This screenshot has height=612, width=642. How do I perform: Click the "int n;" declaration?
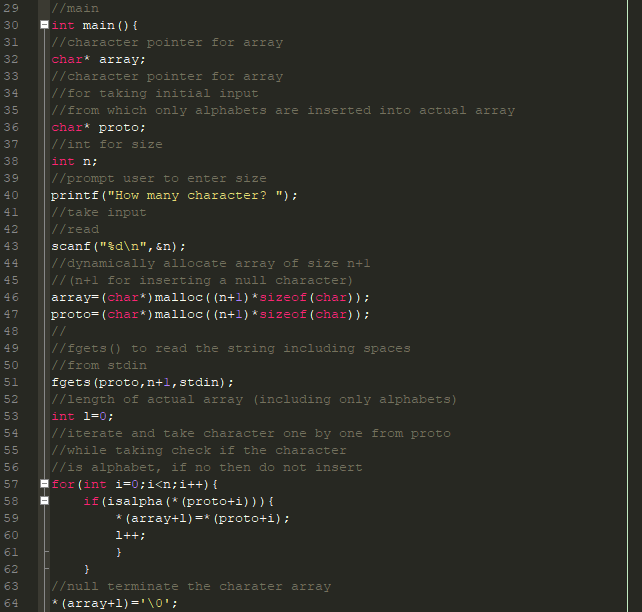tap(74, 161)
